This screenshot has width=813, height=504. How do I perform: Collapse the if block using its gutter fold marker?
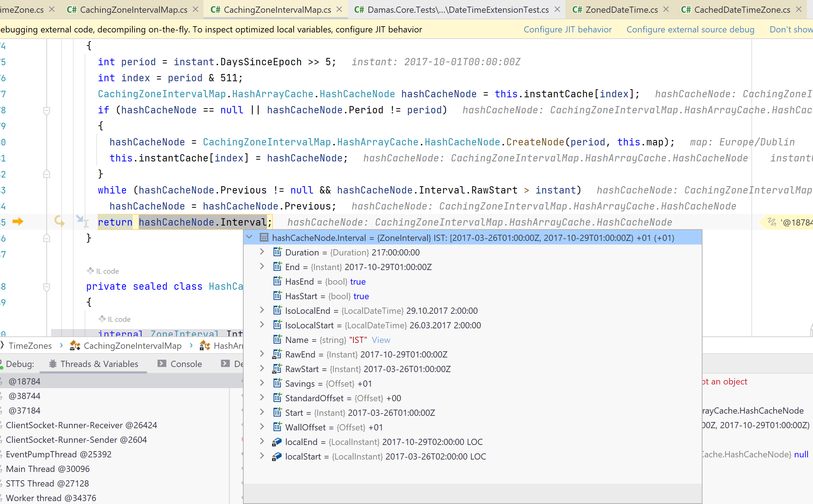point(46,110)
